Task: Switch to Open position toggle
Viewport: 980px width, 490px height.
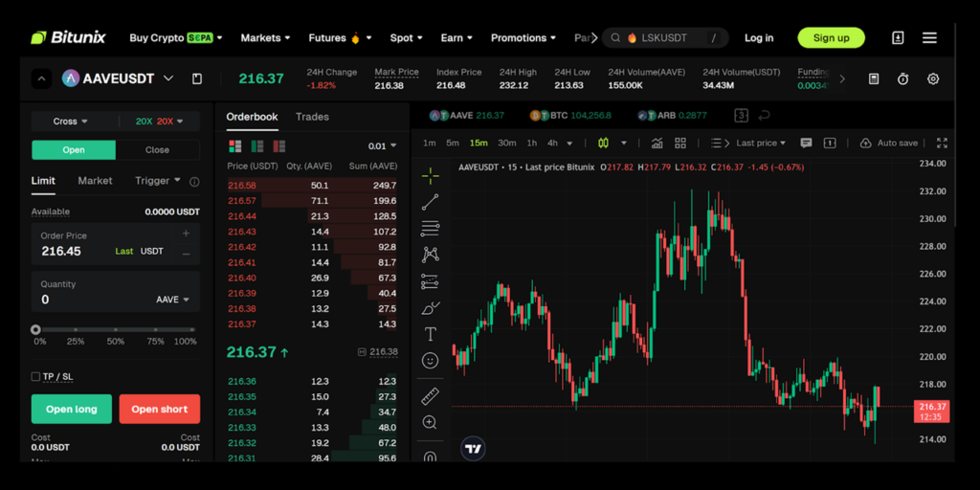Action: pyautogui.click(x=74, y=150)
